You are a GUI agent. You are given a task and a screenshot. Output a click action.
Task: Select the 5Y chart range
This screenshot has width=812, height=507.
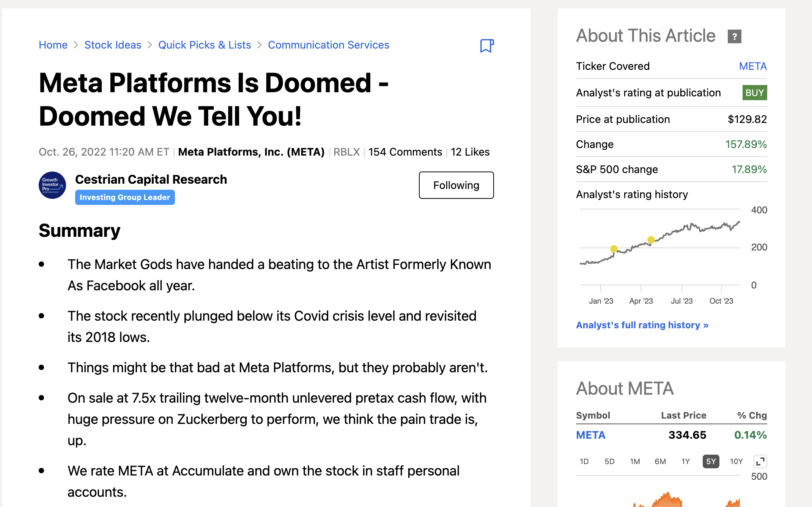[x=711, y=461]
